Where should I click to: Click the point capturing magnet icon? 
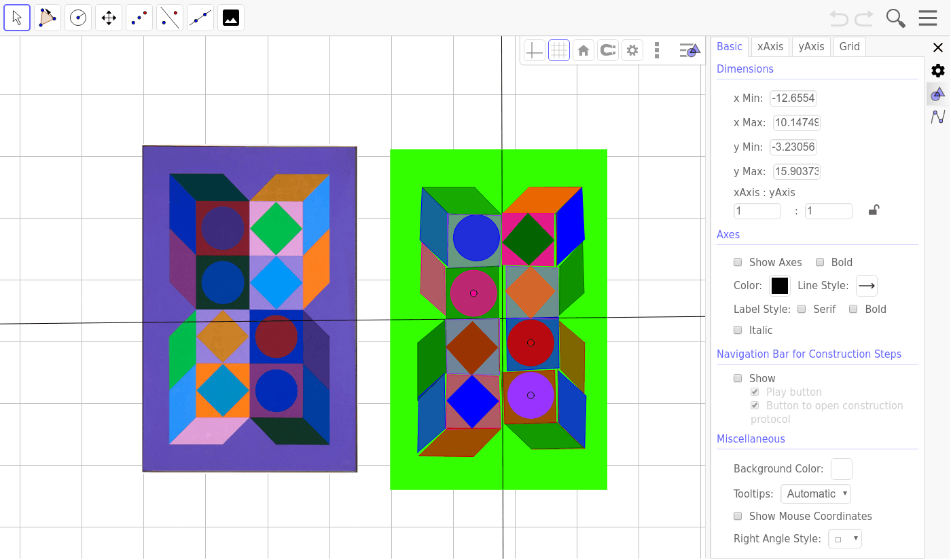click(608, 50)
